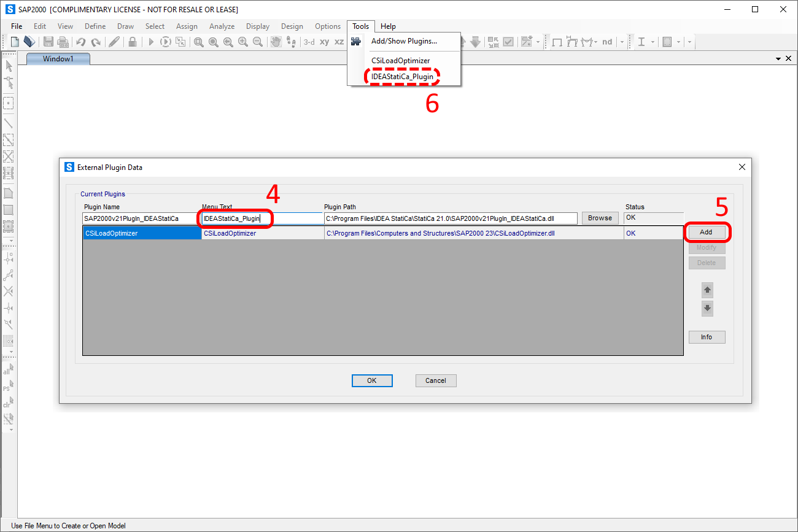Click the Run Analysis play icon
The image size is (798, 532).
tap(151, 42)
